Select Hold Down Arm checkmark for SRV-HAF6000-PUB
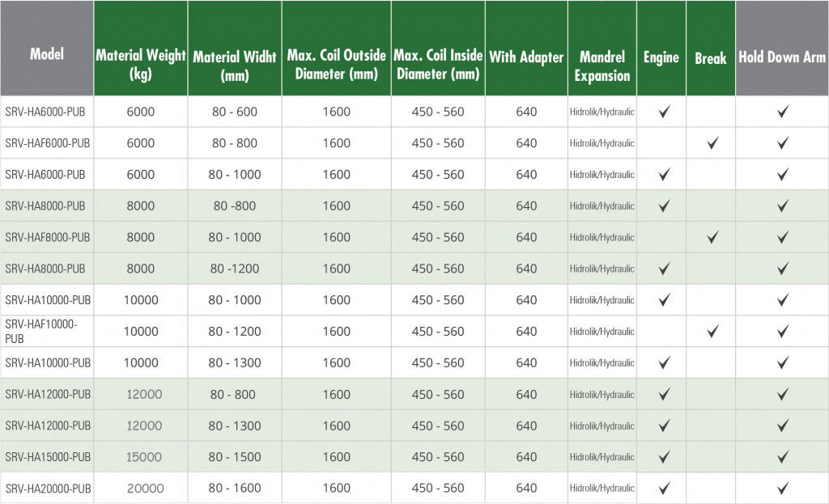The image size is (829, 504). (x=782, y=143)
